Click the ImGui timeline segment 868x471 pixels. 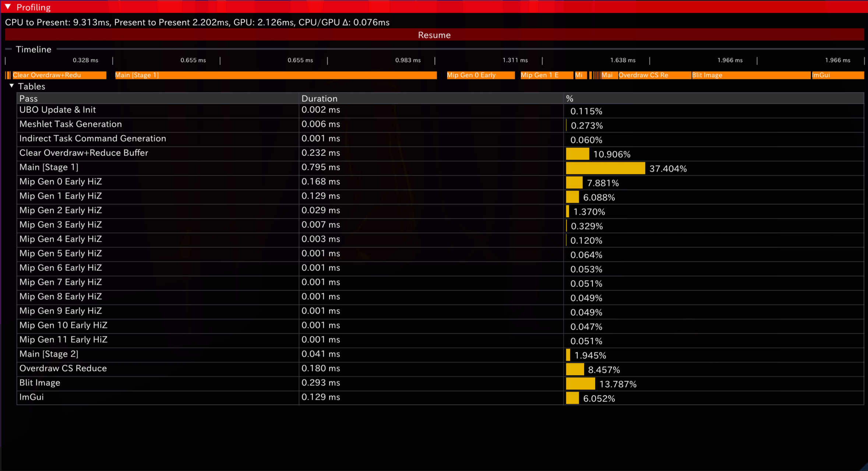[837, 75]
